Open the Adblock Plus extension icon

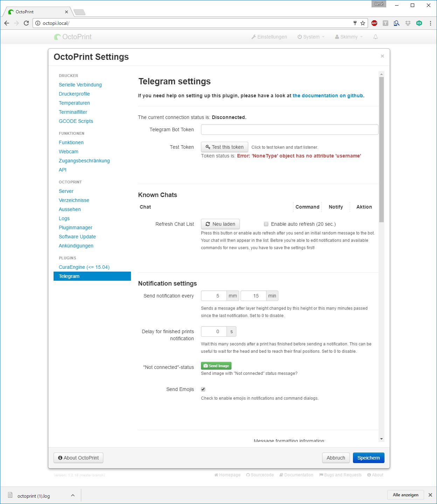point(374,23)
